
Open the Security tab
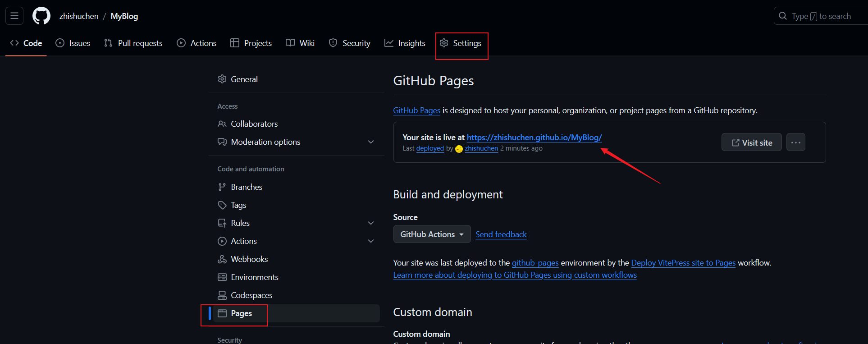tap(350, 43)
